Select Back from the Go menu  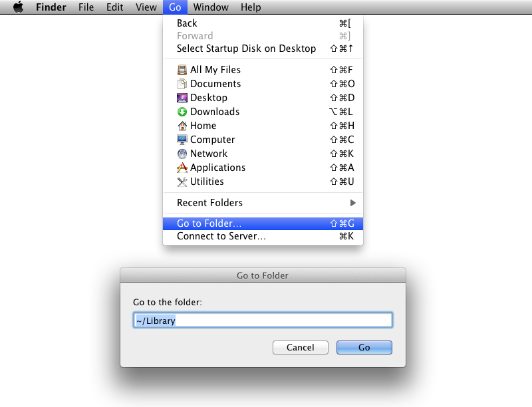pyautogui.click(x=187, y=23)
